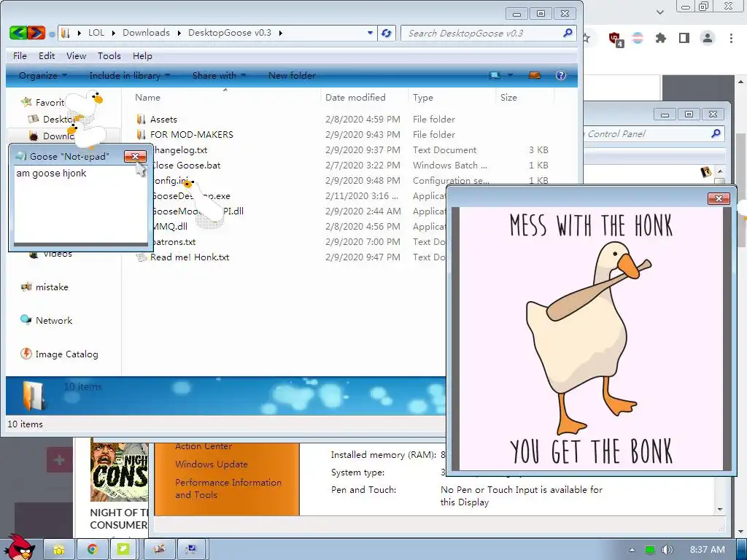Click the green Back arrow in Explorer
The width and height of the screenshot is (747, 560).
pyautogui.click(x=18, y=33)
